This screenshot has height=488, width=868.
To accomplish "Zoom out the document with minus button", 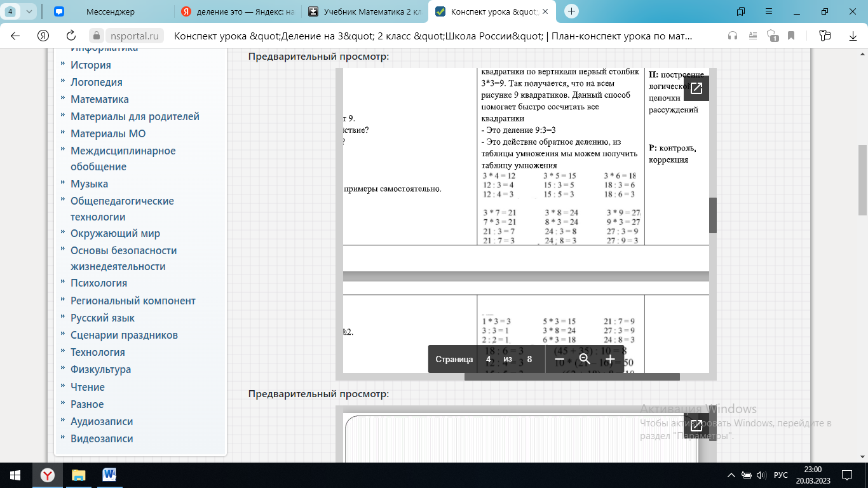I will (560, 359).
